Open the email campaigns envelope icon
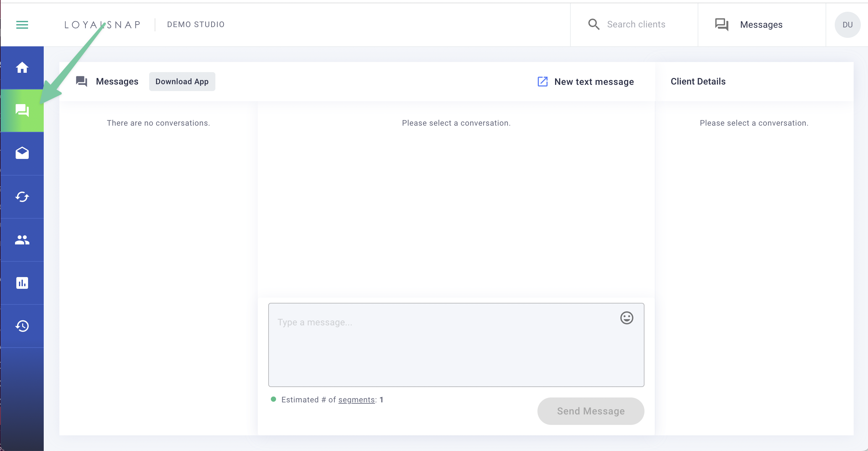The height and width of the screenshot is (451, 868). (x=22, y=153)
